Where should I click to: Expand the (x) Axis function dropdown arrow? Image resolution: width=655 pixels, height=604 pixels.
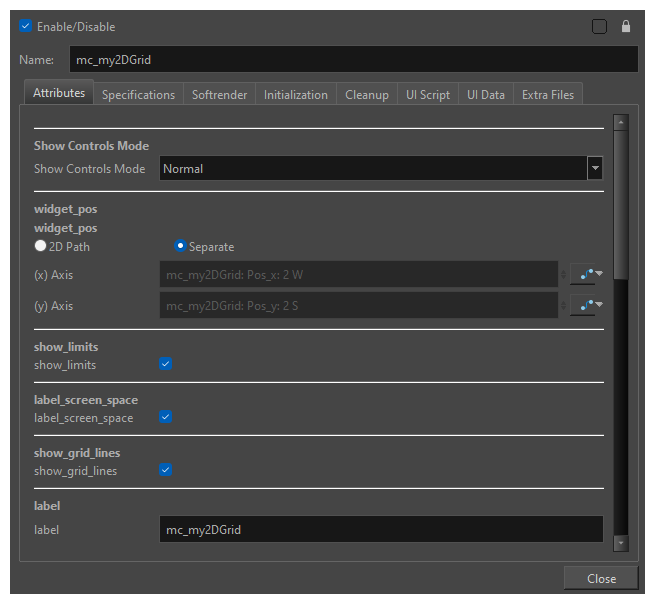pyautogui.click(x=599, y=274)
